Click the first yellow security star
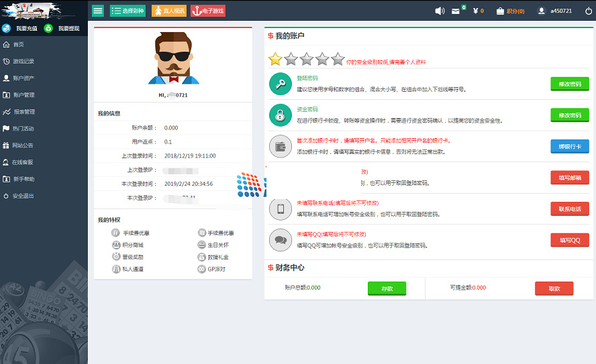The image size is (596, 364). [275, 59]
